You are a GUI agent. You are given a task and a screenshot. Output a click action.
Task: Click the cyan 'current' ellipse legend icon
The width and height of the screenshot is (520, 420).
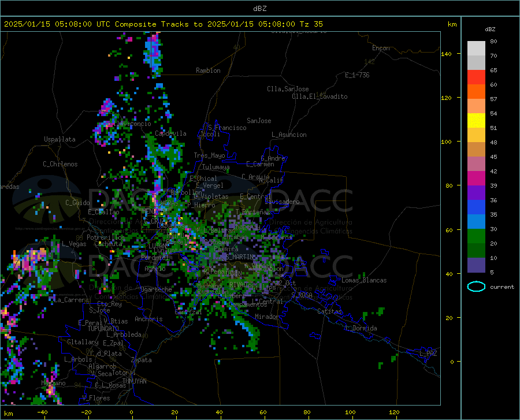[476, 287]
